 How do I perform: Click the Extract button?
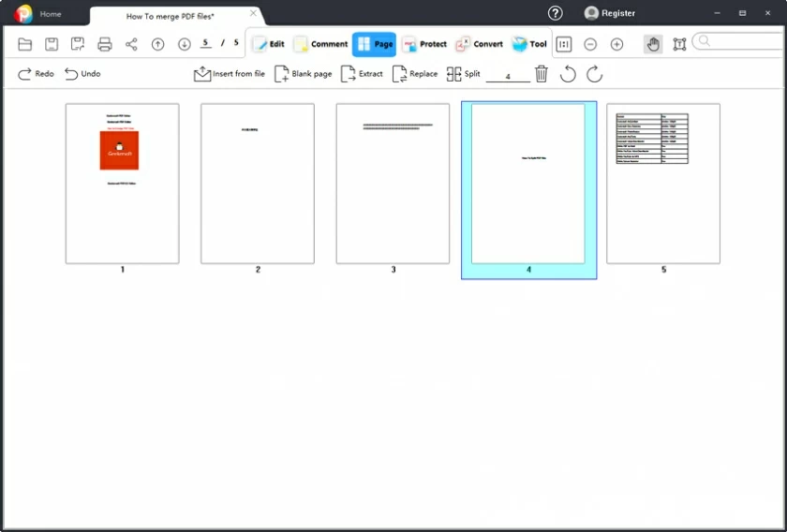362,74
